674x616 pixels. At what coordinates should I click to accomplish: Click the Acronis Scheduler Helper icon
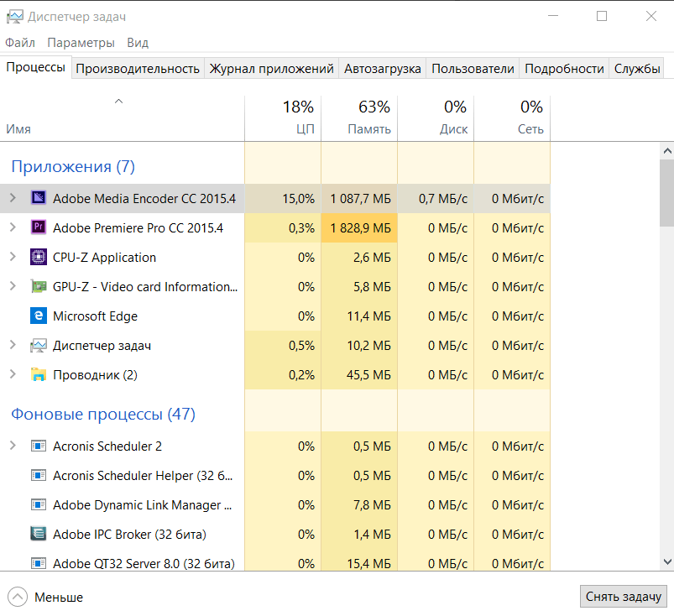[39, 476]
